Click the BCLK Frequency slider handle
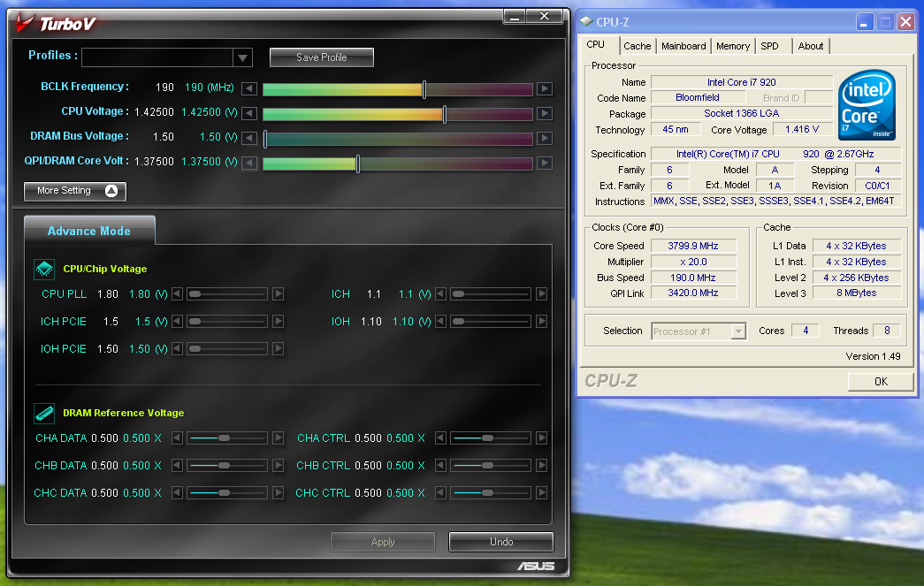This screenshot has width=924, height=586. pyautogui.click(x=424, y=89)
